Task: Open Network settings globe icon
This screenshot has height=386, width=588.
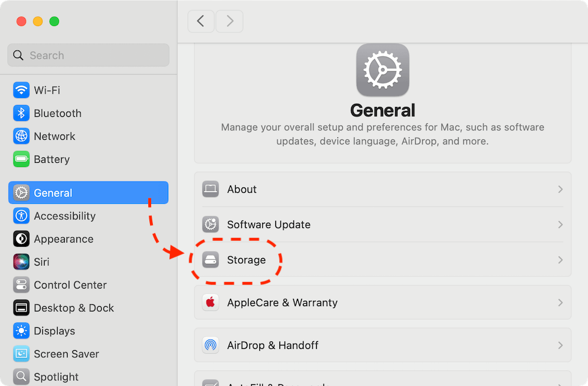Action: 21,136
